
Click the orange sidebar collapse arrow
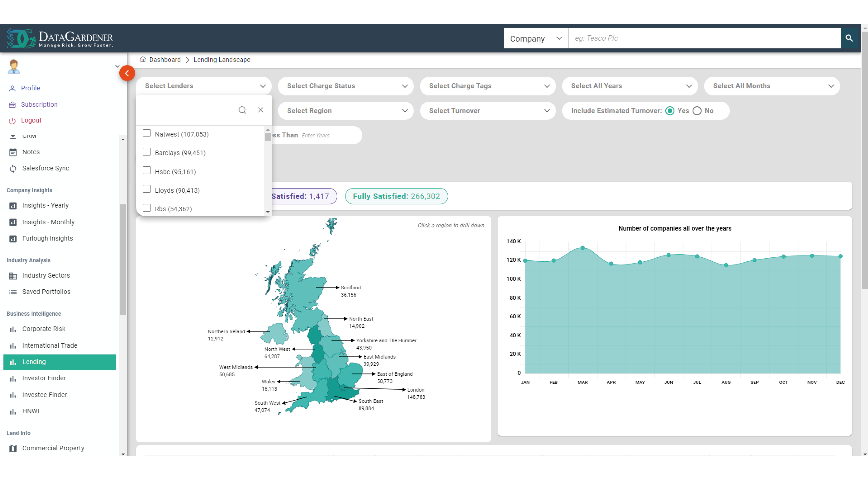click(127, 73)
